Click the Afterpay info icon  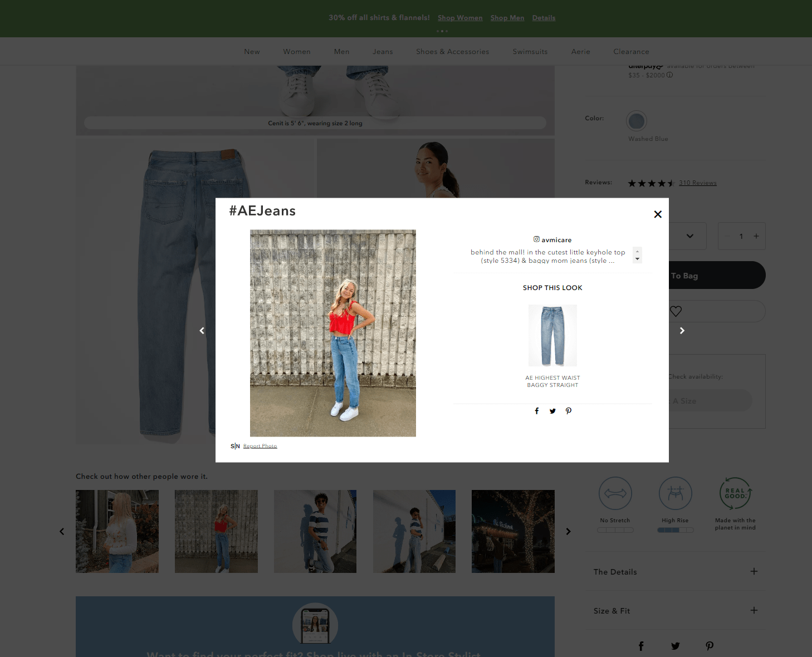669,75
